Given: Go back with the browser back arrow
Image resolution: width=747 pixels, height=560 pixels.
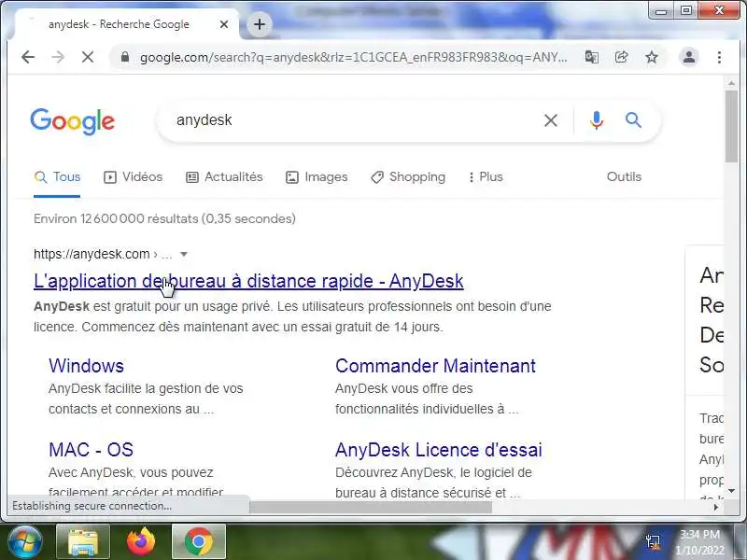Looking at the screenshot, I should 28,57.
